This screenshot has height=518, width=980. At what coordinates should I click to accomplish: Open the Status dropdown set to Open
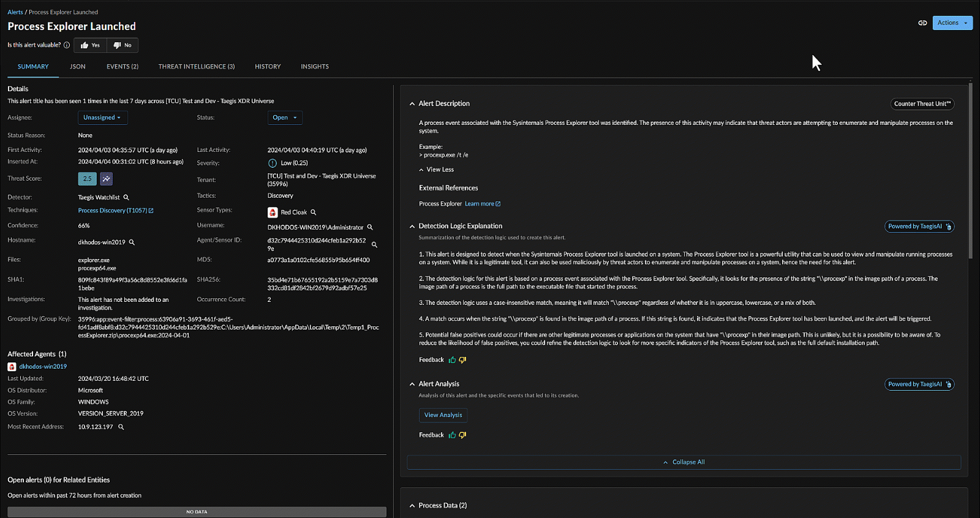[x=285, y=118]
